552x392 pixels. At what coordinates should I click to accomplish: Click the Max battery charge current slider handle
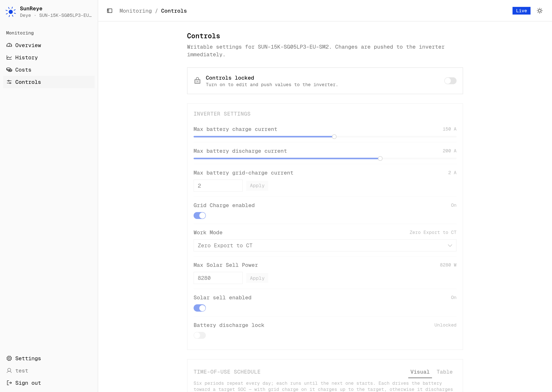334,137
